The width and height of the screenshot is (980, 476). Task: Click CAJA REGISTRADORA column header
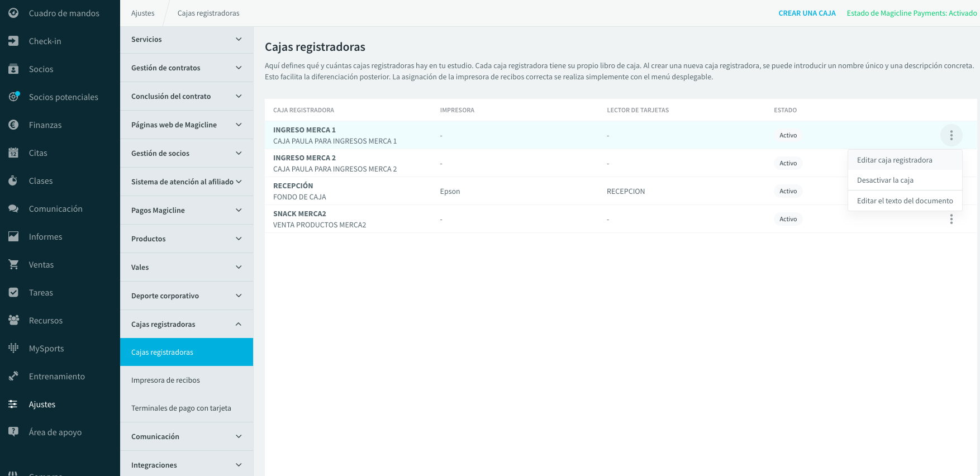pos(303,110)
